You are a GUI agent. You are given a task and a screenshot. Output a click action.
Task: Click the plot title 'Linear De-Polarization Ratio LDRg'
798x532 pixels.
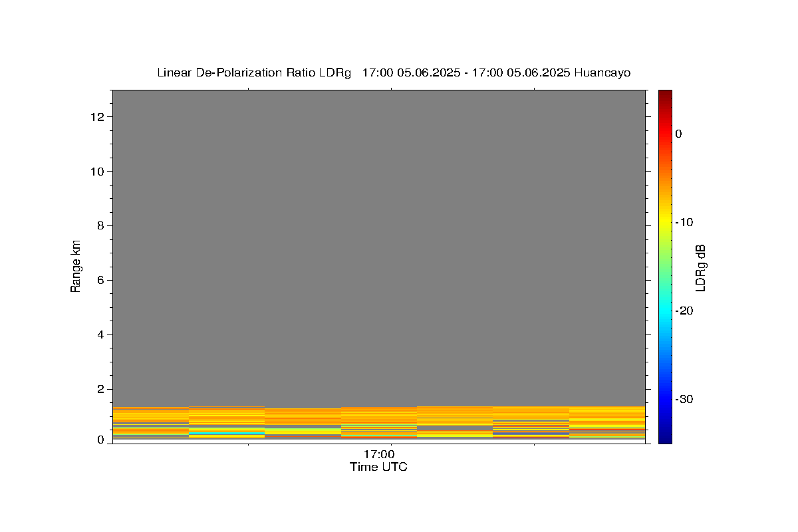[254, 73]
